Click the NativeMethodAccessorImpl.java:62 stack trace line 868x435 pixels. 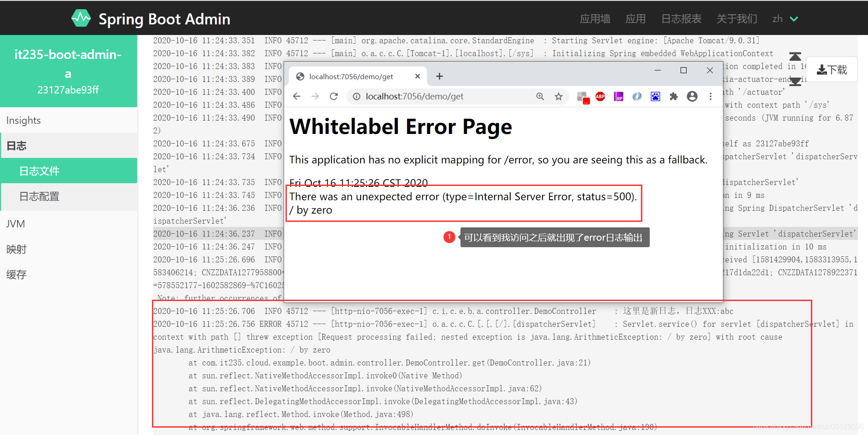365,389
